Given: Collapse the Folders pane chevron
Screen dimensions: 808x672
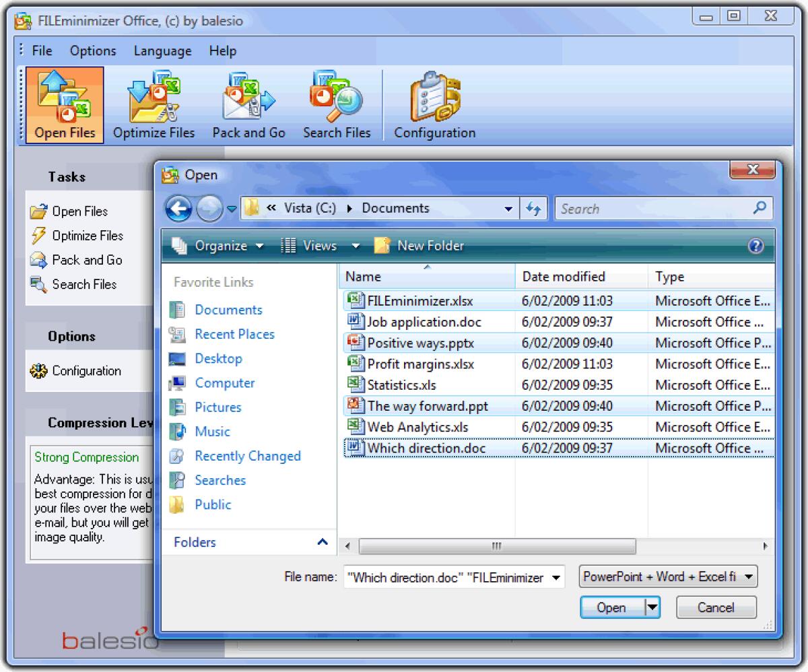Looking at the screenshot, I should [x=322, y=542].
